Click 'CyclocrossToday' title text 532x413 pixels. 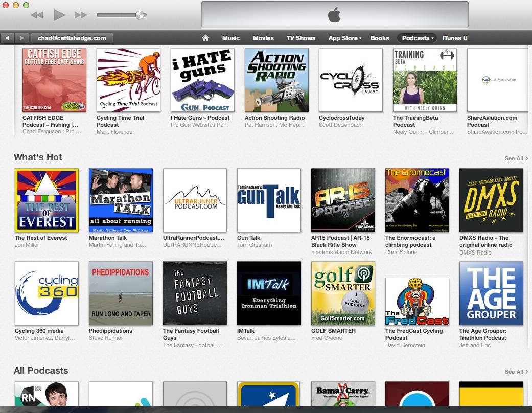(x=342, y=118)
